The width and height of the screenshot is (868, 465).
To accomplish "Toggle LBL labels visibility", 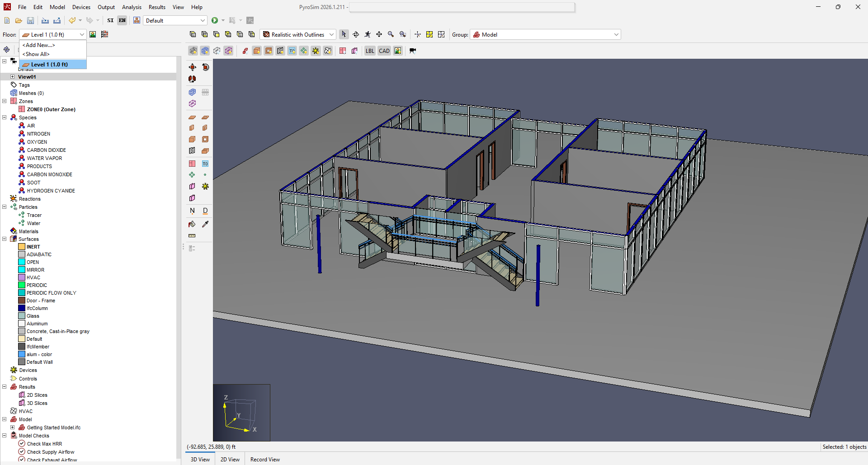I will pos(370,51).
